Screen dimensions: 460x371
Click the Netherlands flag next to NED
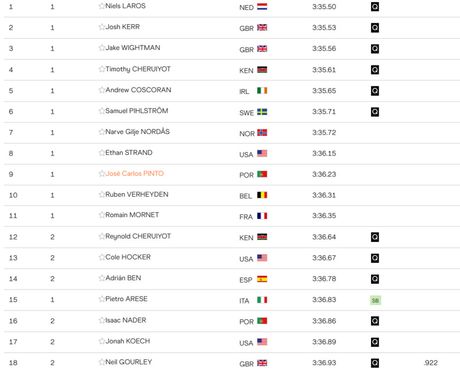coord(262,7)
